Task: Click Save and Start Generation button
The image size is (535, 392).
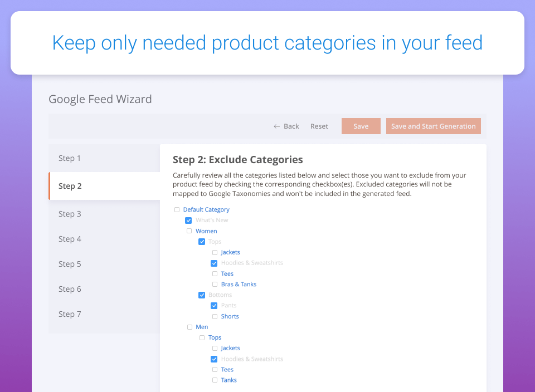Action: point(434,126)
